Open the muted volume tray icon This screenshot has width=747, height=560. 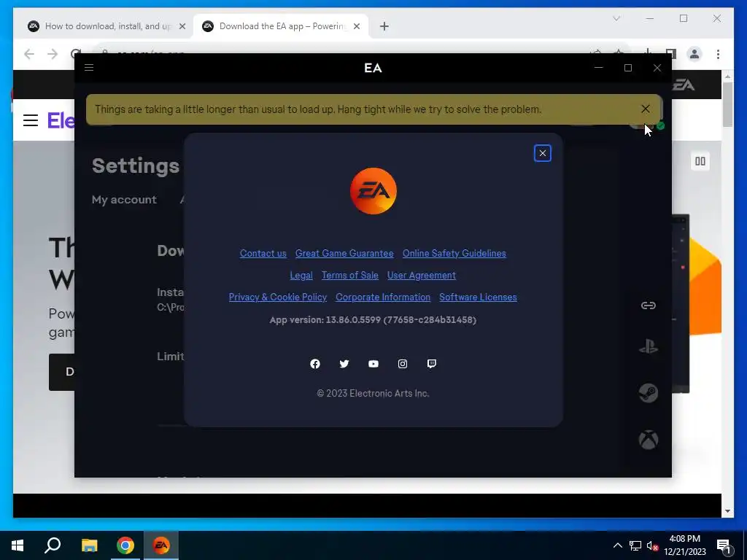652,545
